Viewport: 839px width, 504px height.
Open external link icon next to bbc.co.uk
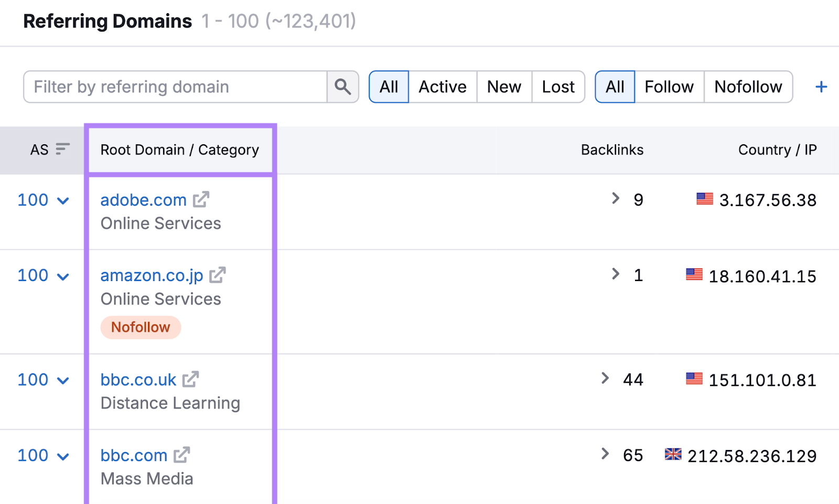191,379
